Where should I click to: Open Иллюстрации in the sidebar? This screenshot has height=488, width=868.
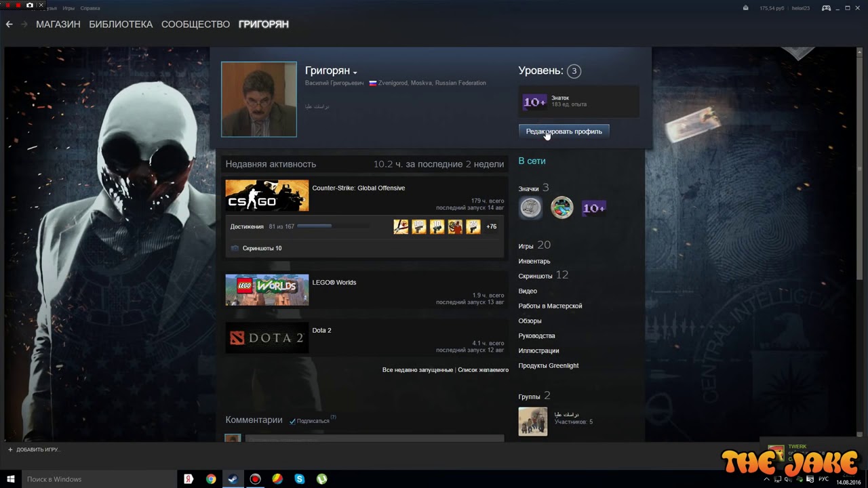click(538, 350)
